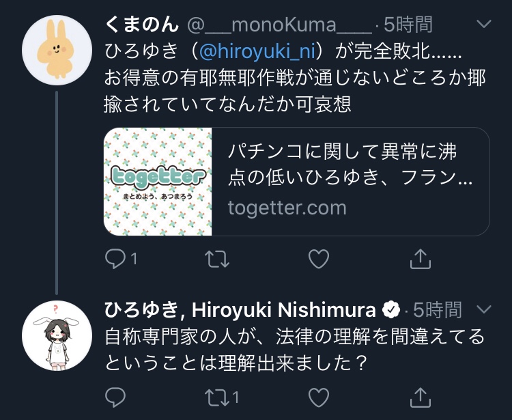The width and height of the screenshot is (512, 420).
Task: Share Hiroyuki Nishimura's tweet
Action: pos(421,397)
